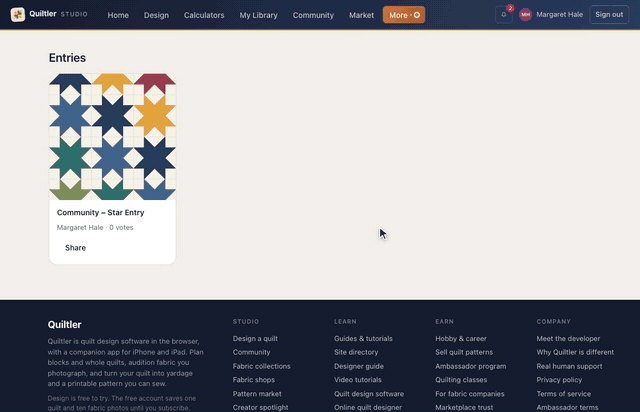640x412 pixels.
Task: Open Fabric shops link
Action: (253, 380)
